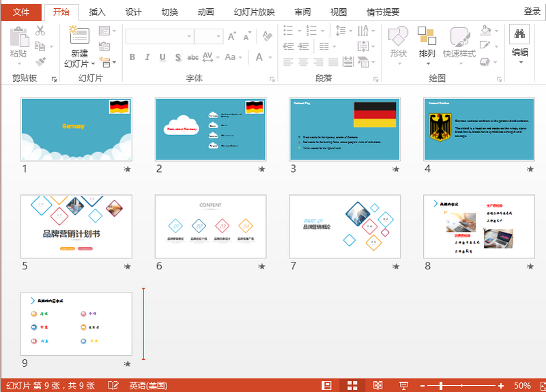Viewport: 546px width, 392px height.
Task: Open the font name dropdown
Action: [x=189, y=36]
